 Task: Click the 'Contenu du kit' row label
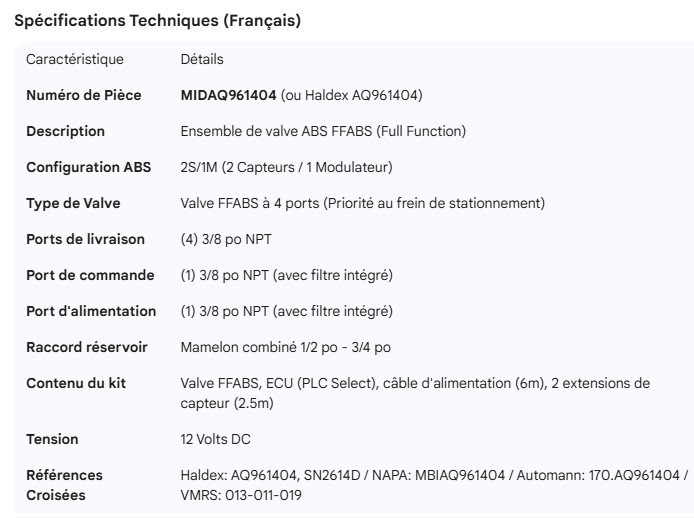76,383
